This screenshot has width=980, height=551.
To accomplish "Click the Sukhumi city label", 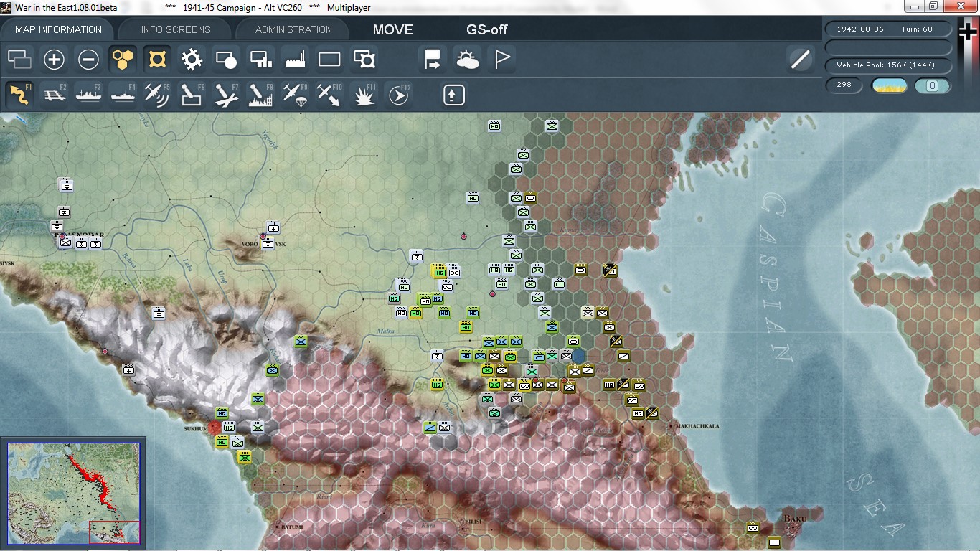I will point(197,428).
